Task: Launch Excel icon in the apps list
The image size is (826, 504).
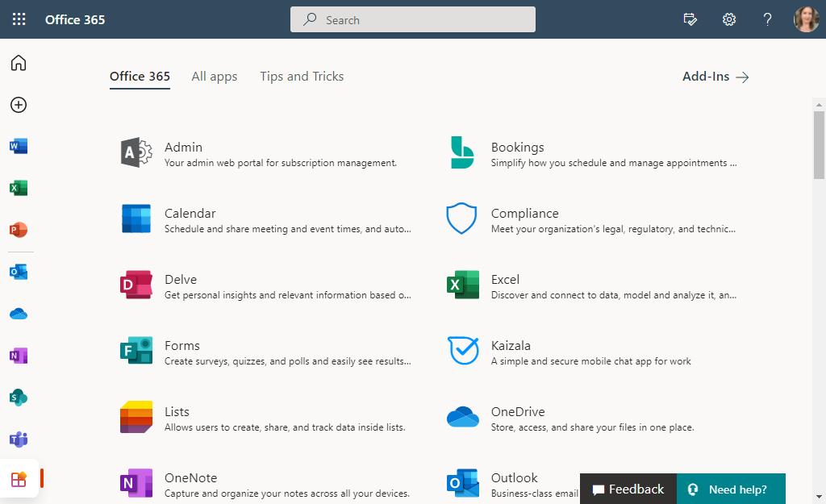Action: 462,285
